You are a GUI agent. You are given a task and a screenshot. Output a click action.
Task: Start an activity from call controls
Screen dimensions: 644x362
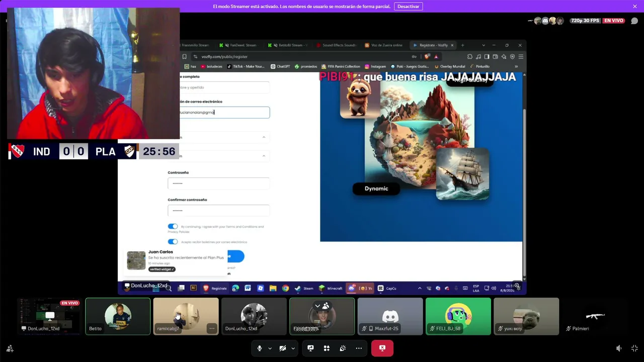[327, 348]
